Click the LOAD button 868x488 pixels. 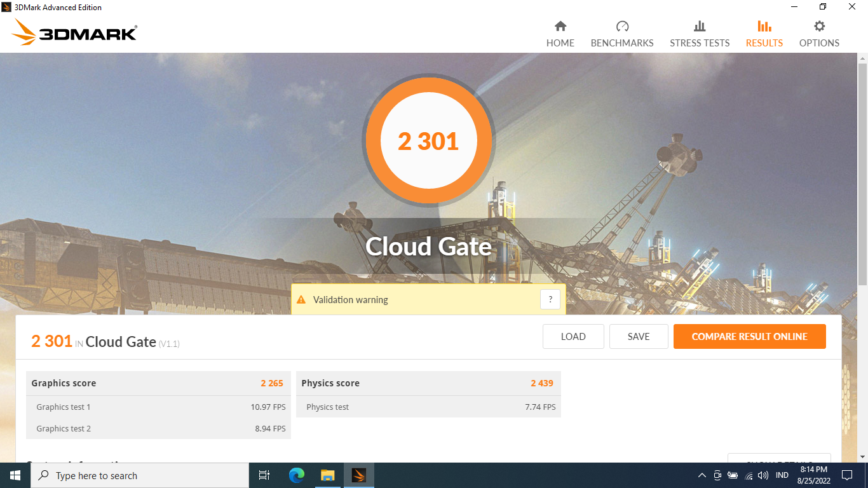(x=573, y=337)
